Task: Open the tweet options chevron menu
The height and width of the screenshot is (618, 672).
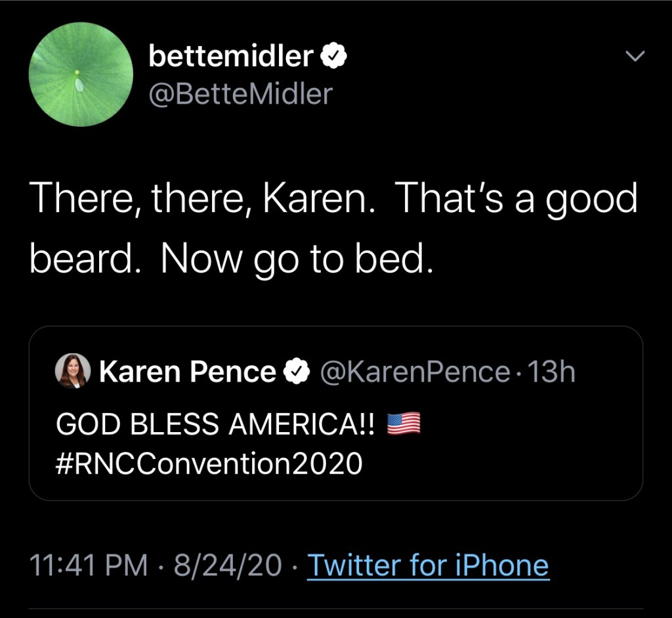Action: click(634, 56)
